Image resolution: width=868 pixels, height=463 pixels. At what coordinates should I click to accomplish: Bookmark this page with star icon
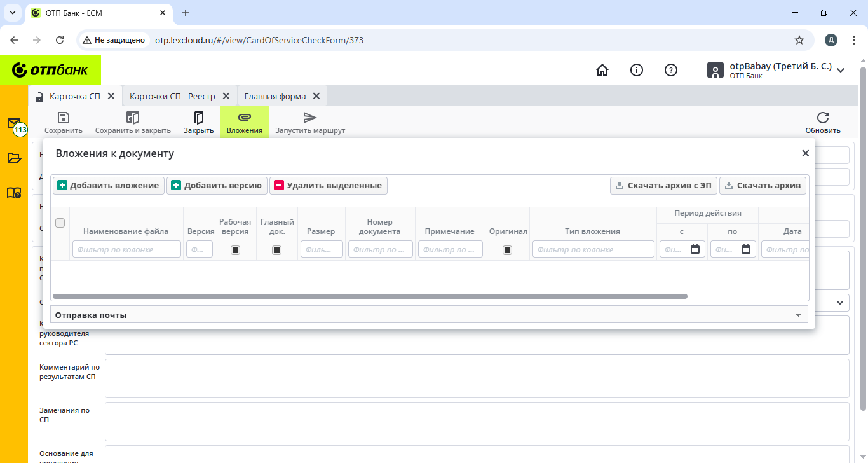(x=799, y=40)
